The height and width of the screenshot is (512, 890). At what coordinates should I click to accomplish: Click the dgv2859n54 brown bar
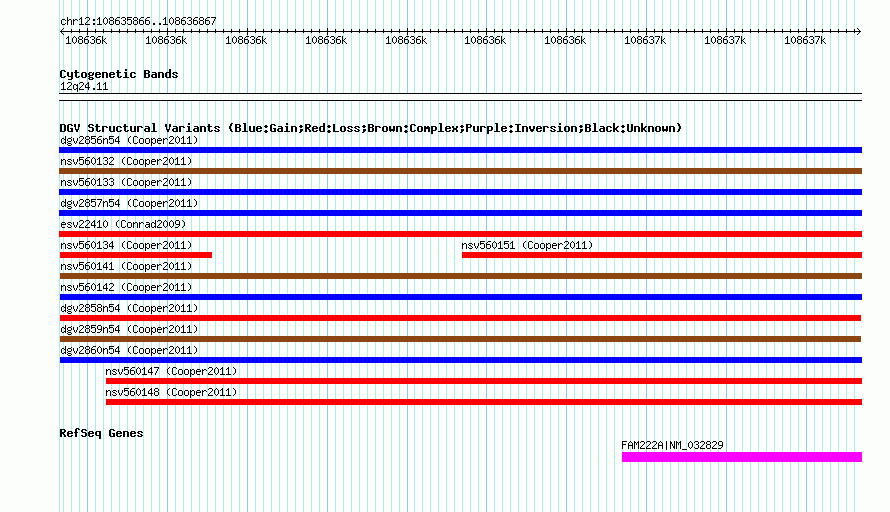pos(460,339)
